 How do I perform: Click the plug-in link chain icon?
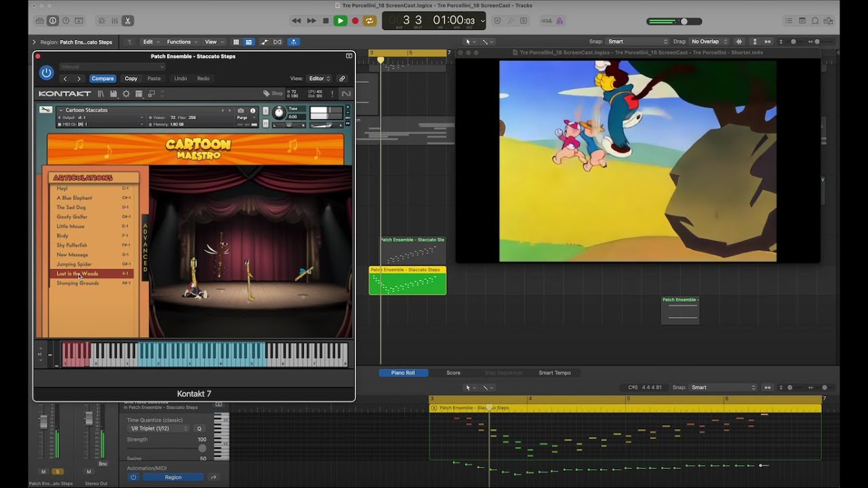click(342, 79)
